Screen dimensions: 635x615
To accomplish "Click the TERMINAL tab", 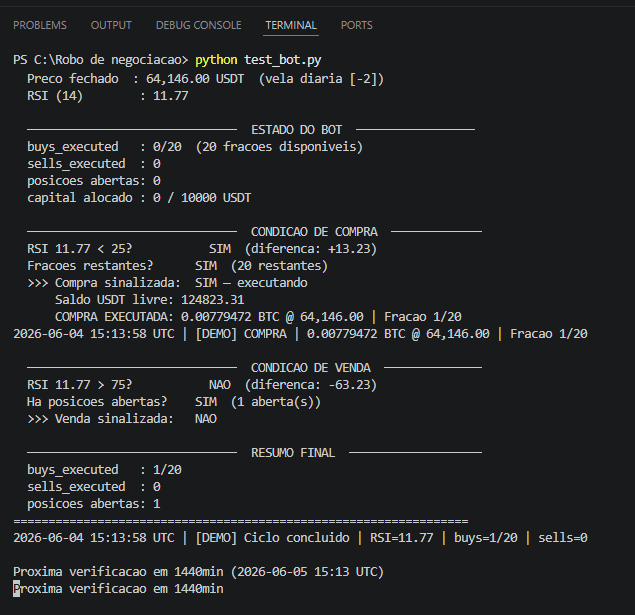I will pyautogui.click(x=291, y=25).
